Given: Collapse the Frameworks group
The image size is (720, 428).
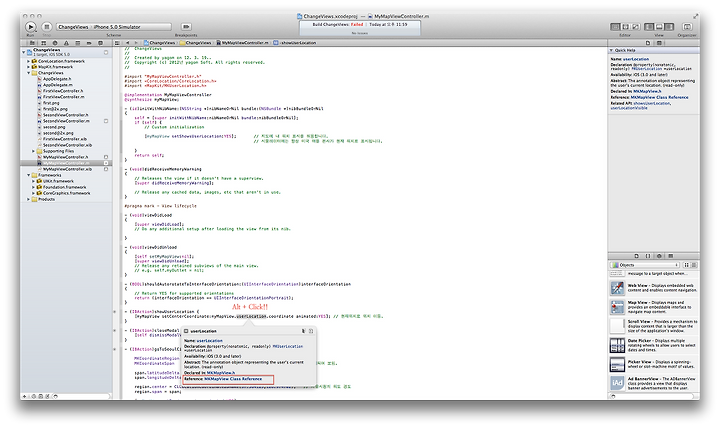Looking at the screenshot, I should click(x=28, y=175).
